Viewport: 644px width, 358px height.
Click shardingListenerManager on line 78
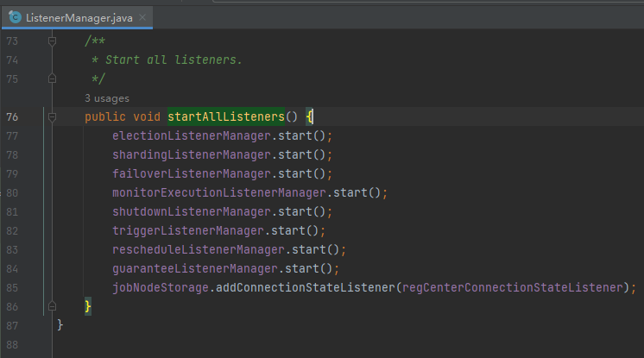pyautogui.click(x=192, y=154)
